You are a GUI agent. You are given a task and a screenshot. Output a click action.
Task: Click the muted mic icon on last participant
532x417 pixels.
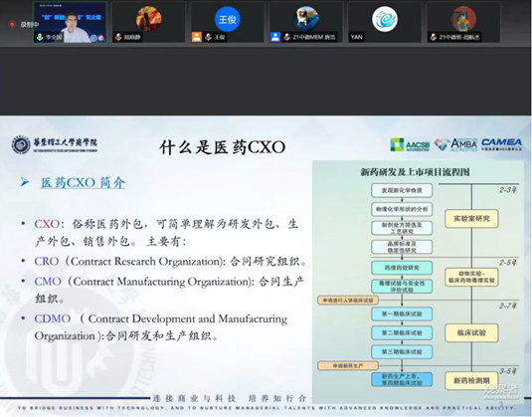pyautogui.click(x=434, y=37)
